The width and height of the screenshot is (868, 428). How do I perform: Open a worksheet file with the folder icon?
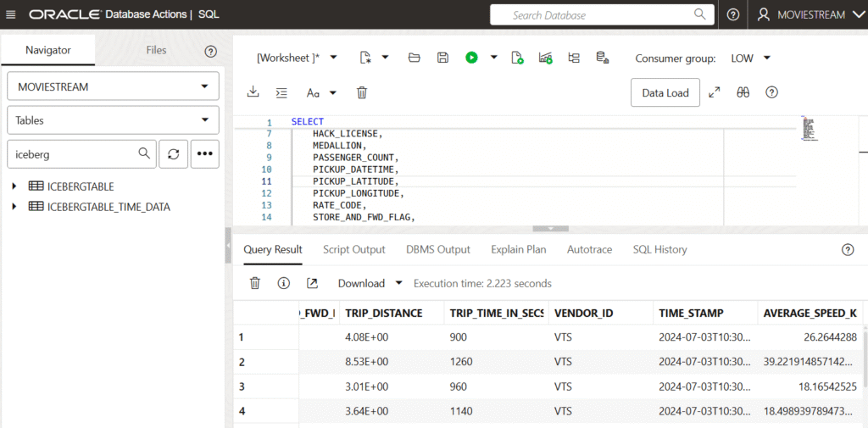[415, 58]
